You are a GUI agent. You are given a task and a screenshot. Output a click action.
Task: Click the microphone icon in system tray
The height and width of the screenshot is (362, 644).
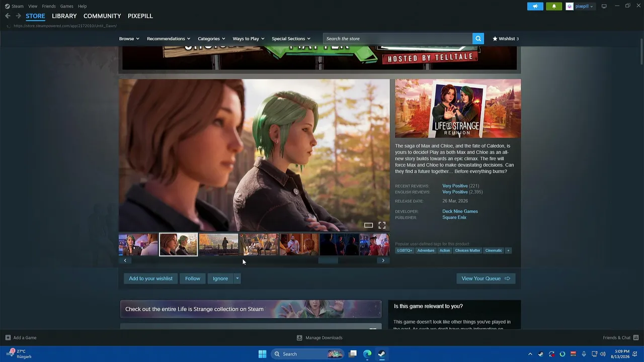pos(584,354)
